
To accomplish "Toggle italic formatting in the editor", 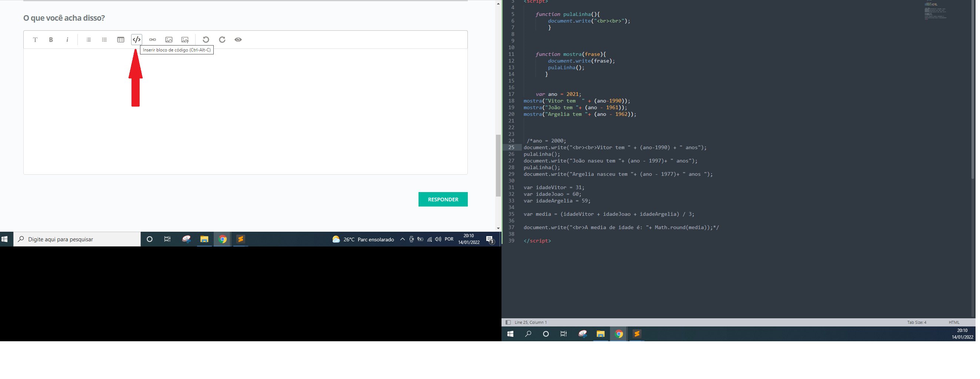I will 67,40.
